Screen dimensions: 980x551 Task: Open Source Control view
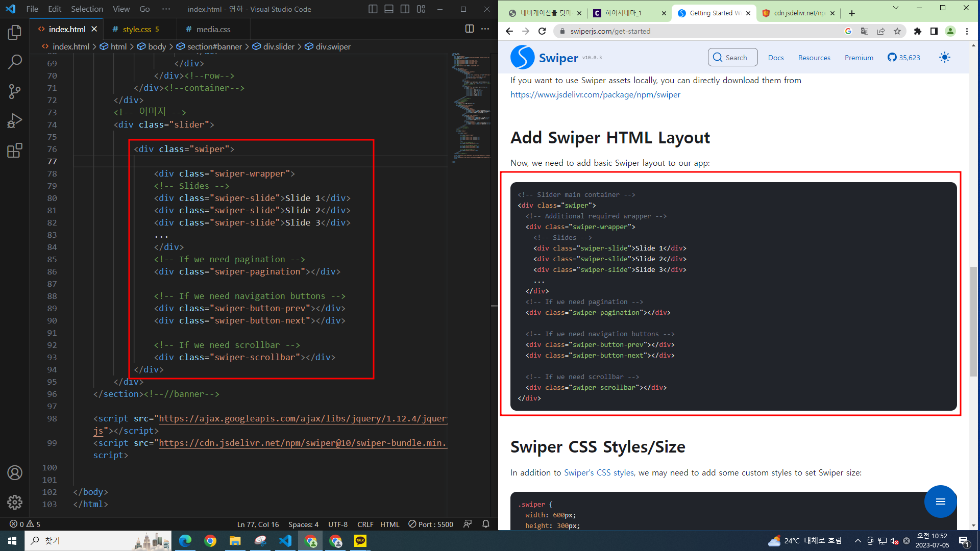point(15,91)
